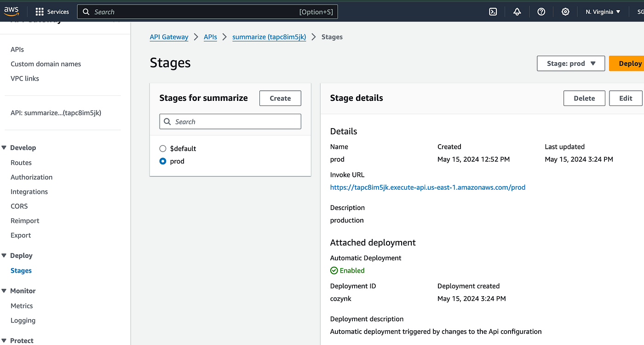Select the $default stage radio button
This screenshot has width=644, height=345.
[162, 148]
